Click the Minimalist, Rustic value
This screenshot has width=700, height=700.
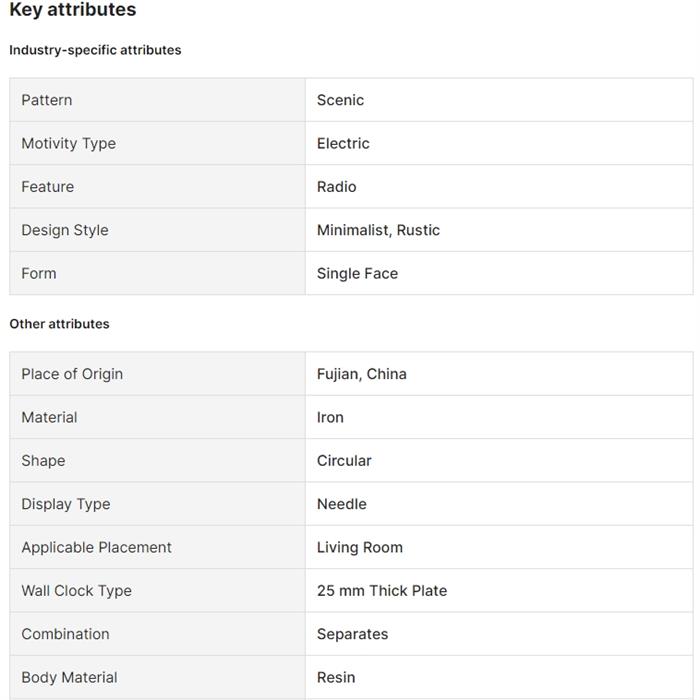(x=378, y=230)
